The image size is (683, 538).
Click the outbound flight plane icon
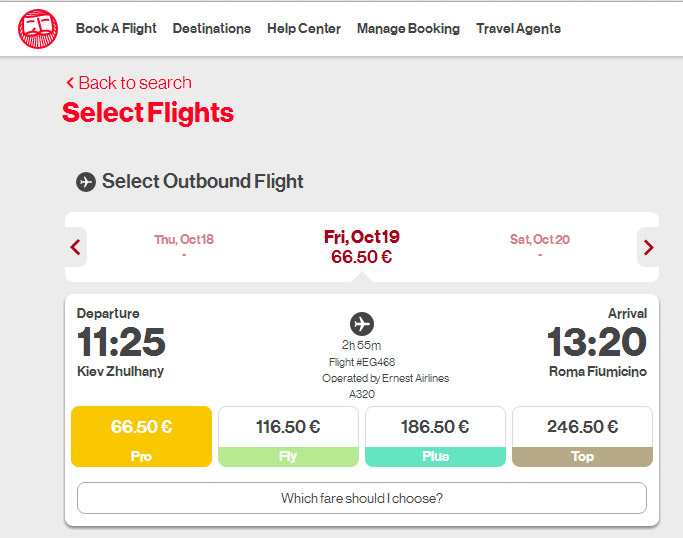point(86,182)
